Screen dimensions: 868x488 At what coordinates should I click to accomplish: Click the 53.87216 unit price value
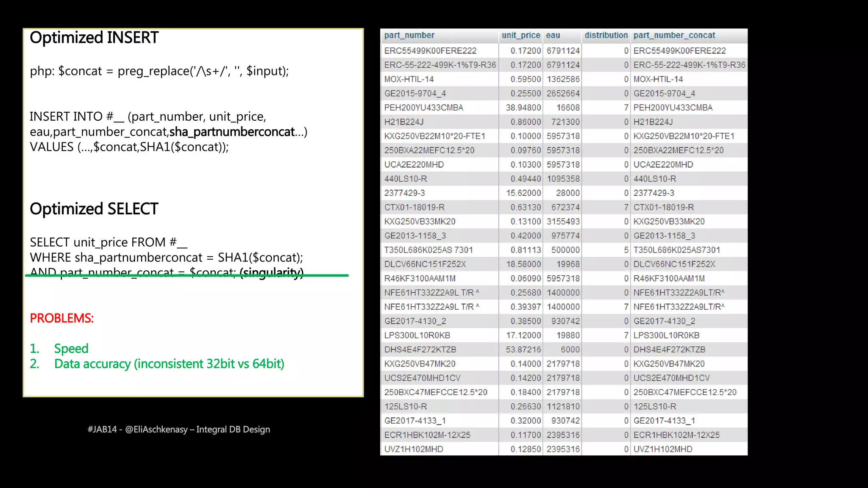[523, 349]
